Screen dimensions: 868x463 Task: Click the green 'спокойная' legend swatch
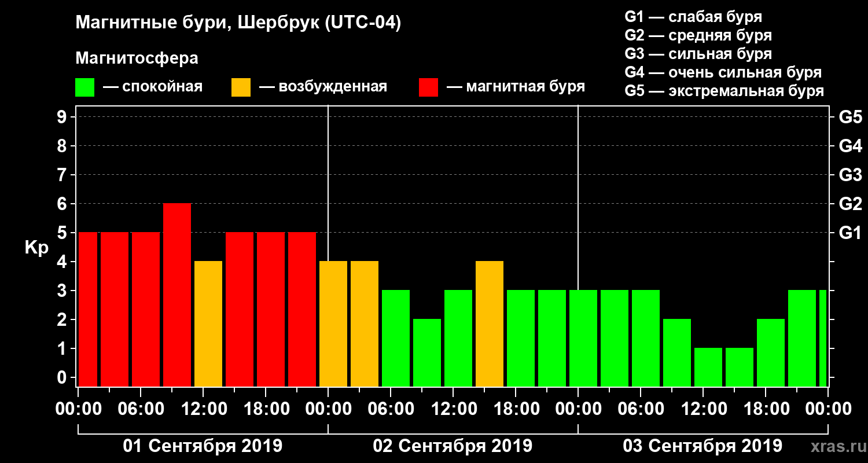[x=84, y=87]
